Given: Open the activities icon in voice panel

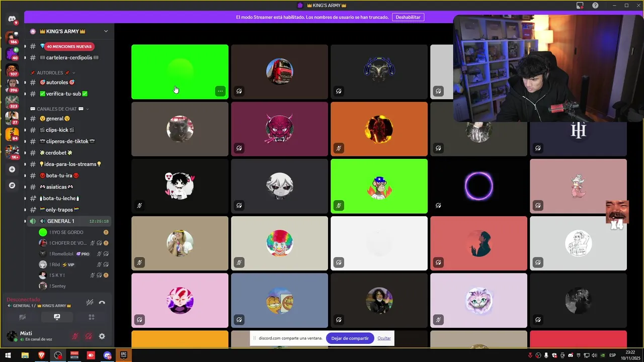Looking at the screenshot, I should pyautogui.click(x=91, y=317).
